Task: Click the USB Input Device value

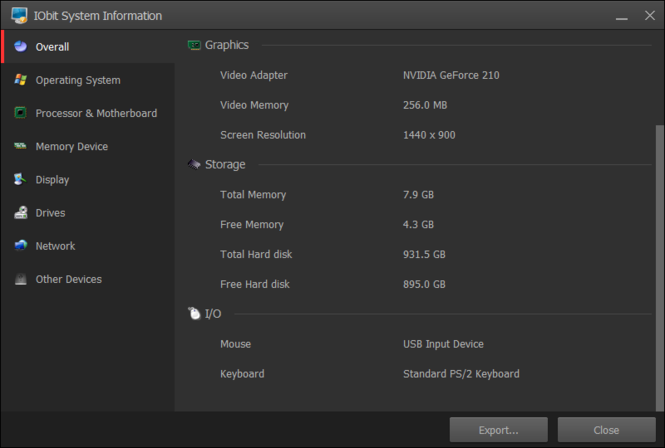Action: [443, 344]
